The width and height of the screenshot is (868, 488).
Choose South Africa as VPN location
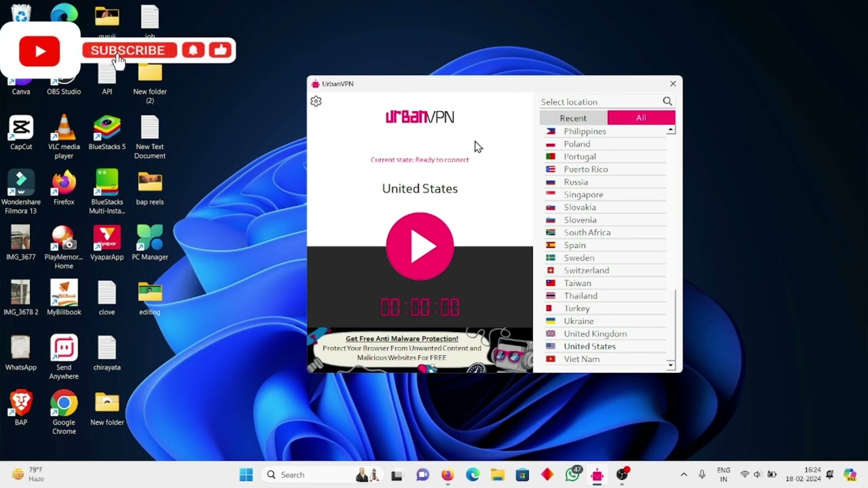(x=606, y=232)
